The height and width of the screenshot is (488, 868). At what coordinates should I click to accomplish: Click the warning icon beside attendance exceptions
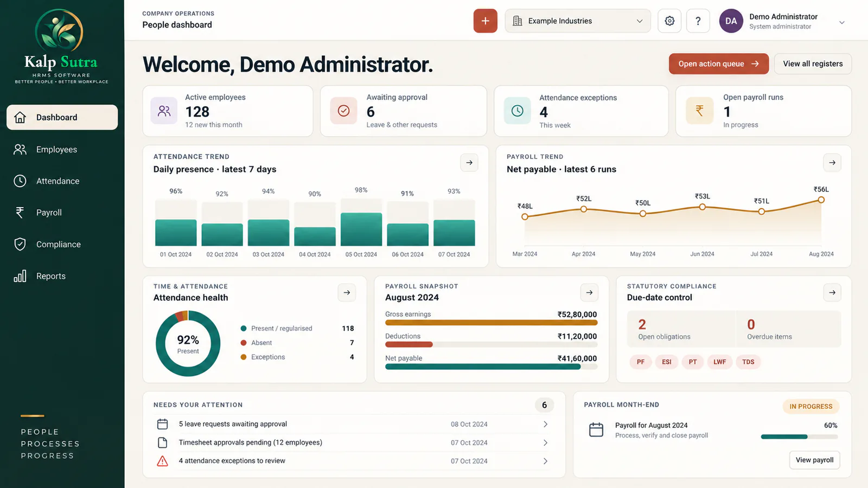[x=162, y=461]
